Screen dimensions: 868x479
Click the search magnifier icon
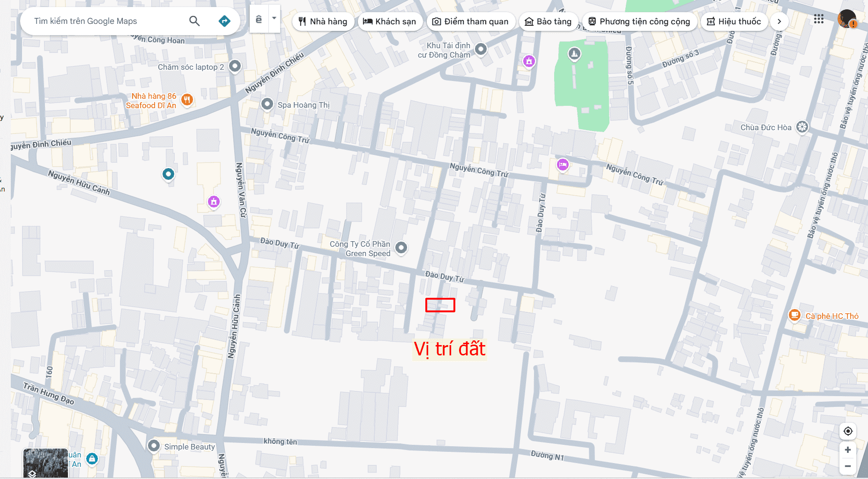[194, 21]
